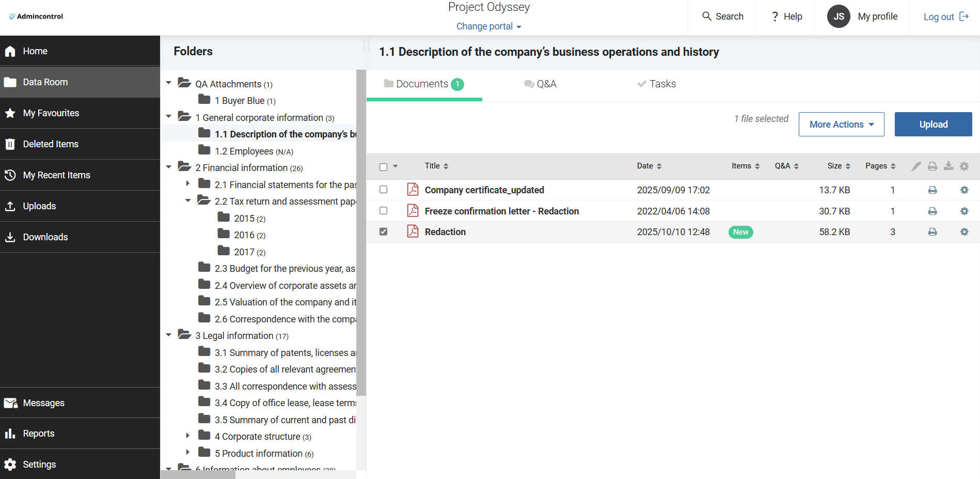Open Search with the magnifier icon
980x479 pixels.
(707, 17)
